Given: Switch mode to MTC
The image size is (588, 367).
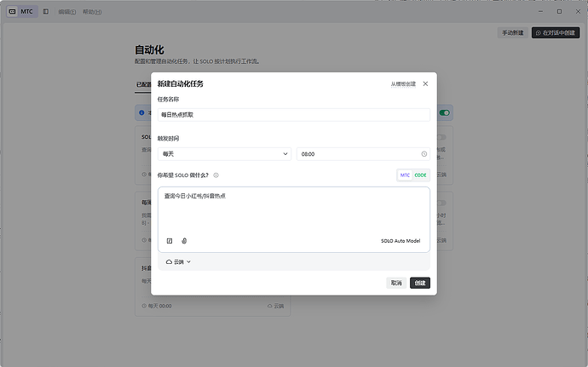Looking at the screenshot, I should point(405,175).
